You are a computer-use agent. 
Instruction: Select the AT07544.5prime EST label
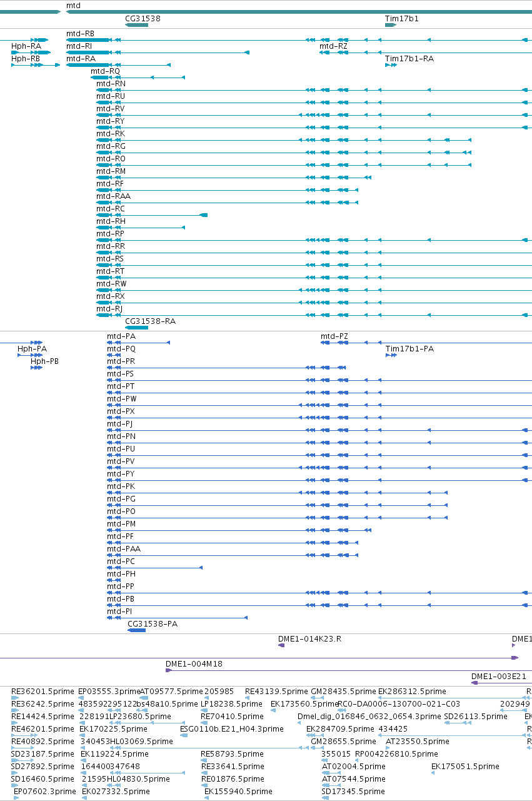click(354, 779)
